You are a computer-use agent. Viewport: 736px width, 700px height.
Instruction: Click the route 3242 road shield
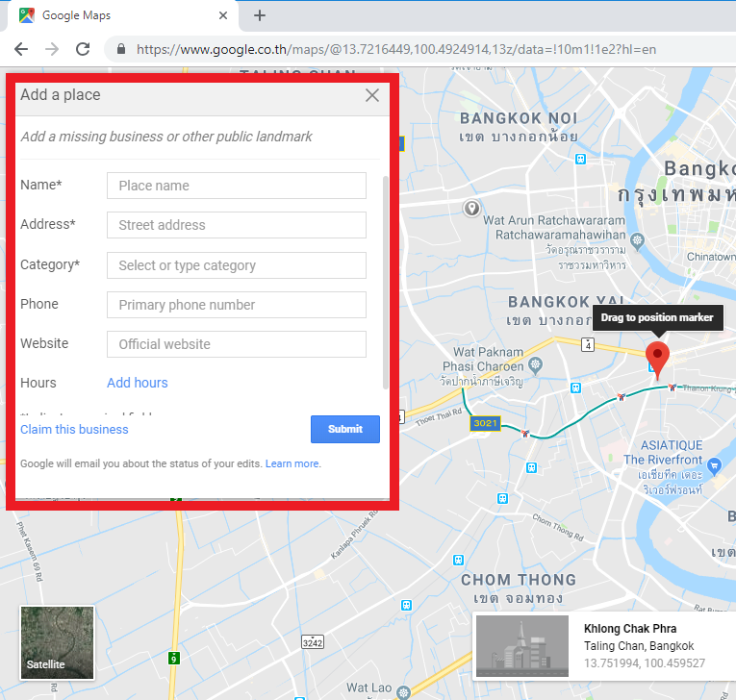[313, 642]
